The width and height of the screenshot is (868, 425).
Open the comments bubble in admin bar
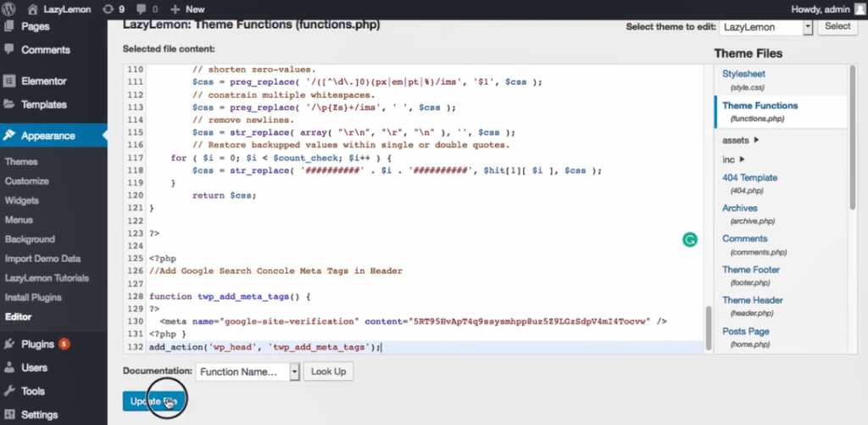pos(142,9)
